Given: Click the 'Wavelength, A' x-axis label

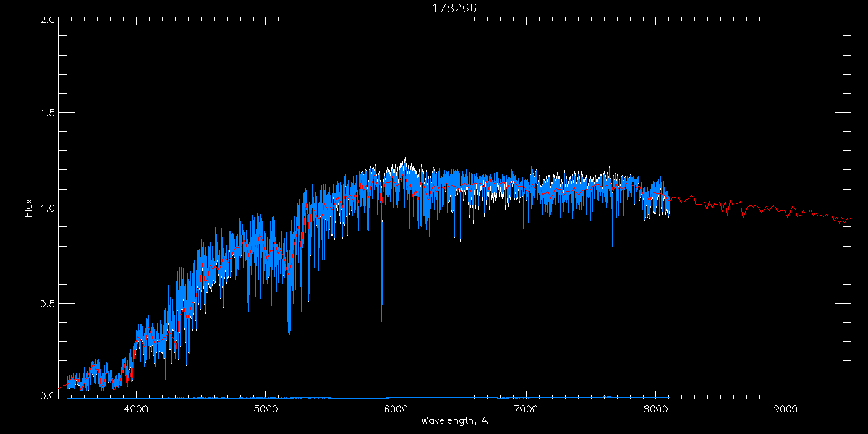Looking at the screenshot, I should (454, 421).
